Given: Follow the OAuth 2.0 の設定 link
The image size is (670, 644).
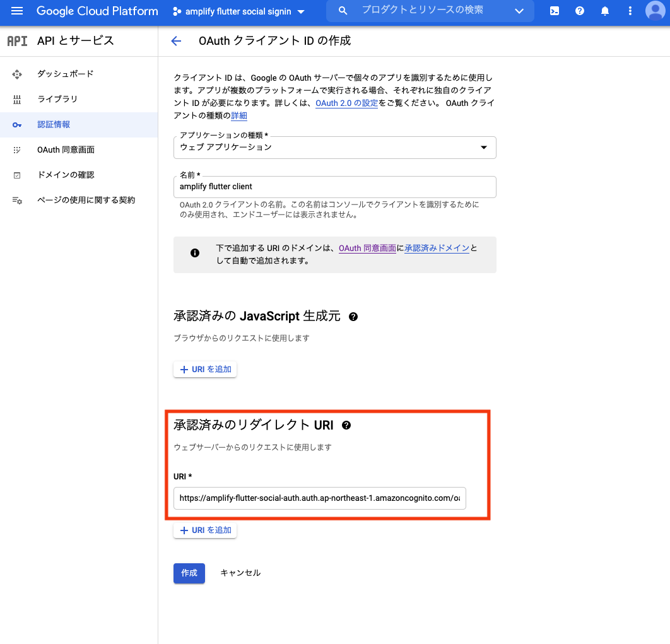Looking at the screenshot, I should click(x=346, y=103).
